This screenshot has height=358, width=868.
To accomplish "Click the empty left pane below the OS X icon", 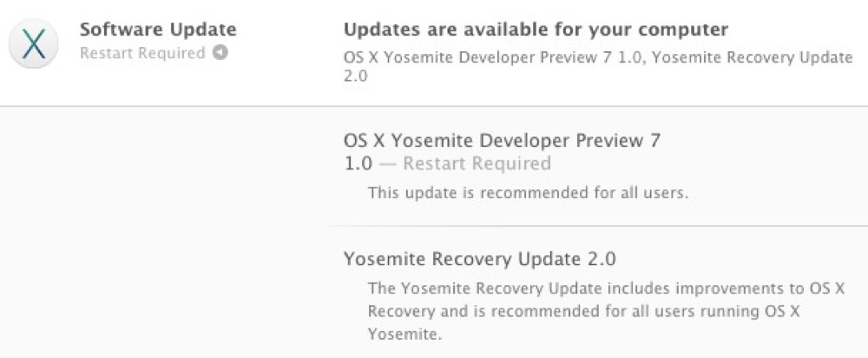I will point(166,233).
